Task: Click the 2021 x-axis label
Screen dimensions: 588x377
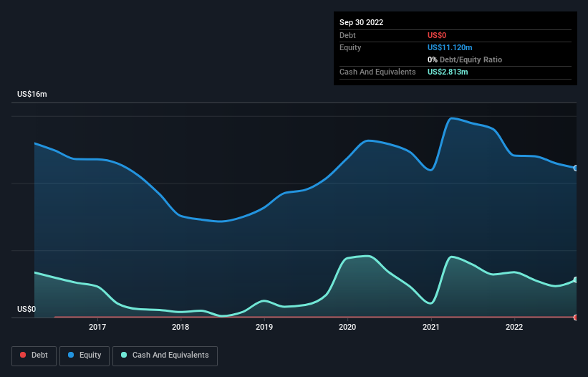Action: pos(431,327)
